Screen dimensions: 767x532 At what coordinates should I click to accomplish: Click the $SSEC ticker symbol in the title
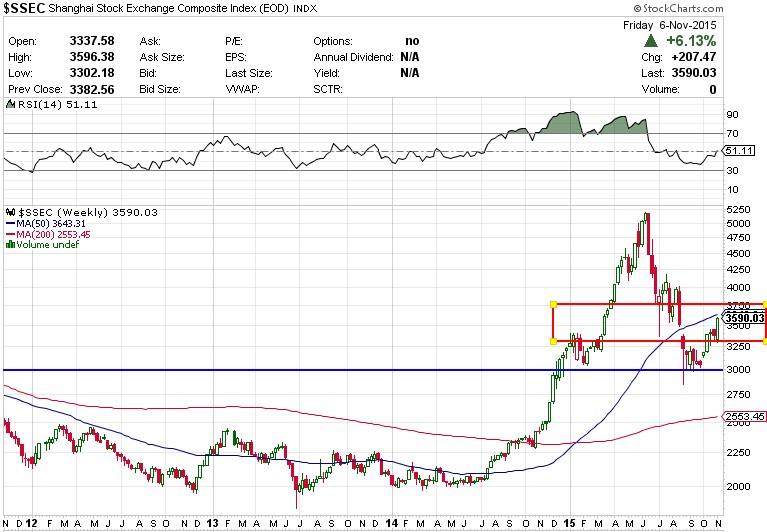coord(24,8)
